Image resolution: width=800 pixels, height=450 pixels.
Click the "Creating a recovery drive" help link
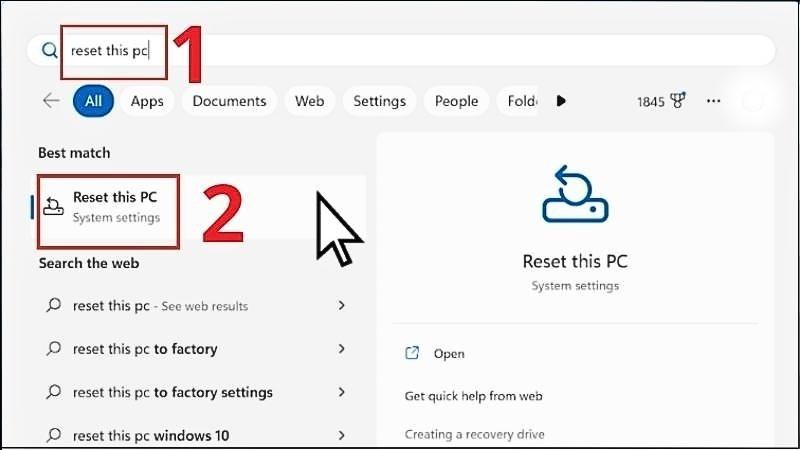click(474, 434)
